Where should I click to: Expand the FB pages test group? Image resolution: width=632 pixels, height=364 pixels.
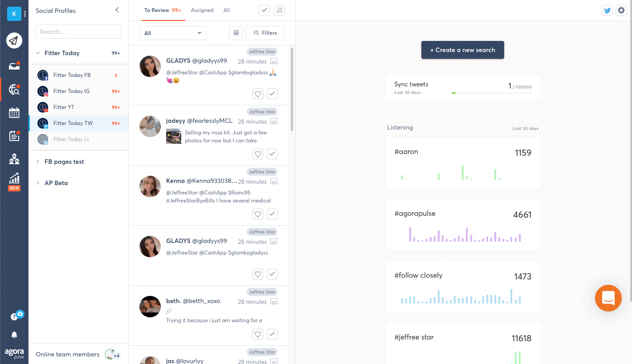(38, 162)
